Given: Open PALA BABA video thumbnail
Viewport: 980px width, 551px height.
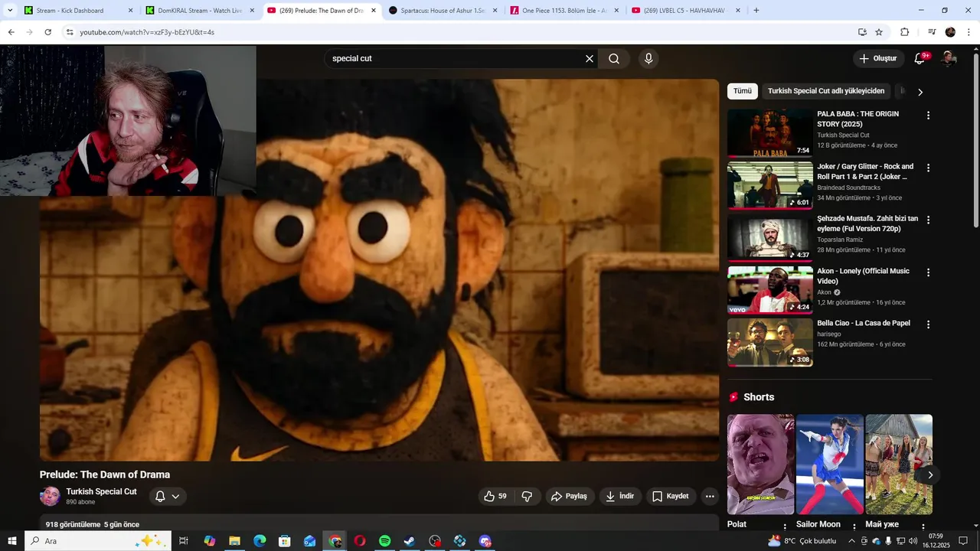Looking at the screenshot, I should point(769,132).
